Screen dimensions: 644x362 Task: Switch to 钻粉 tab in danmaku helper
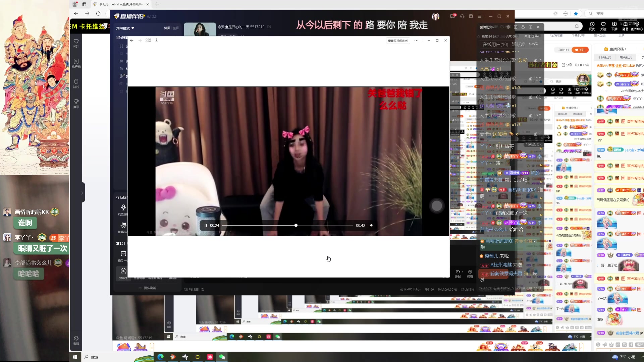click(x=534, y=45)
